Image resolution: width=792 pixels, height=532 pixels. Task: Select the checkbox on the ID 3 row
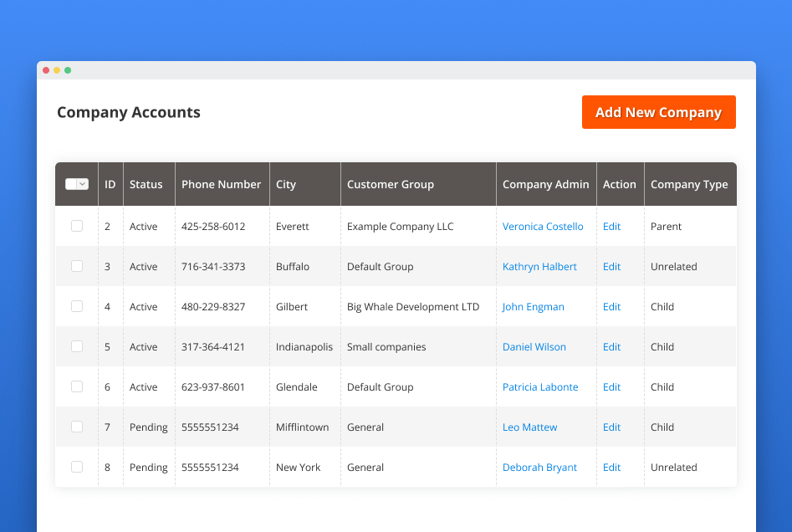pos(76,265)
